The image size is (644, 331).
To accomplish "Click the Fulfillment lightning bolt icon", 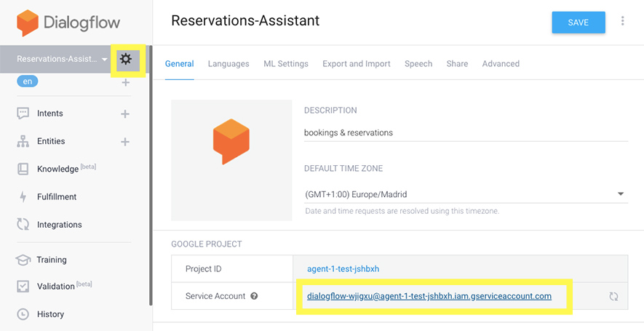I will point(23,196).
